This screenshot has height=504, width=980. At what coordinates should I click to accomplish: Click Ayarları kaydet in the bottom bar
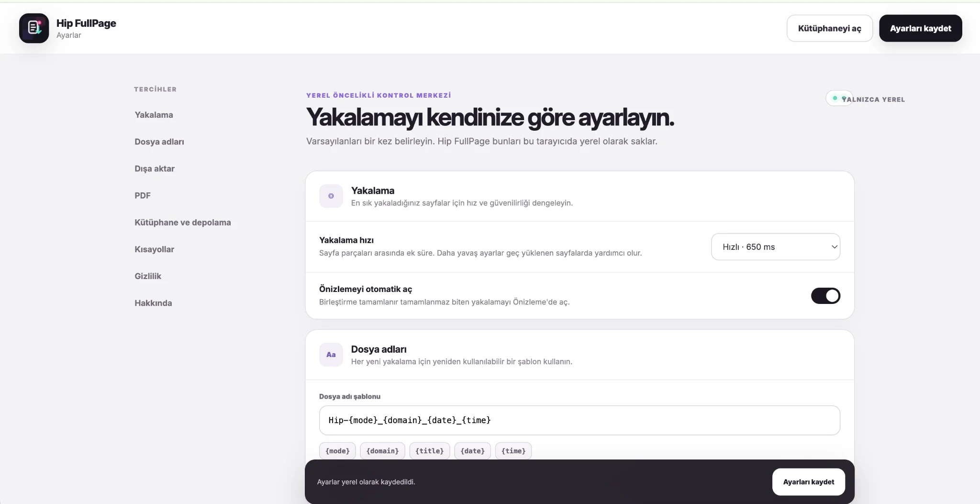pos(809,482)
